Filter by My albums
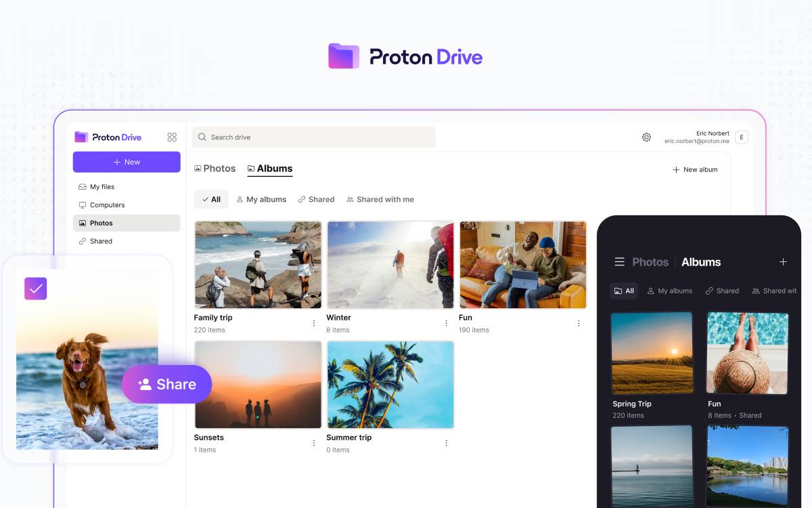Screen dimensions: 812x508 (262, 199)
